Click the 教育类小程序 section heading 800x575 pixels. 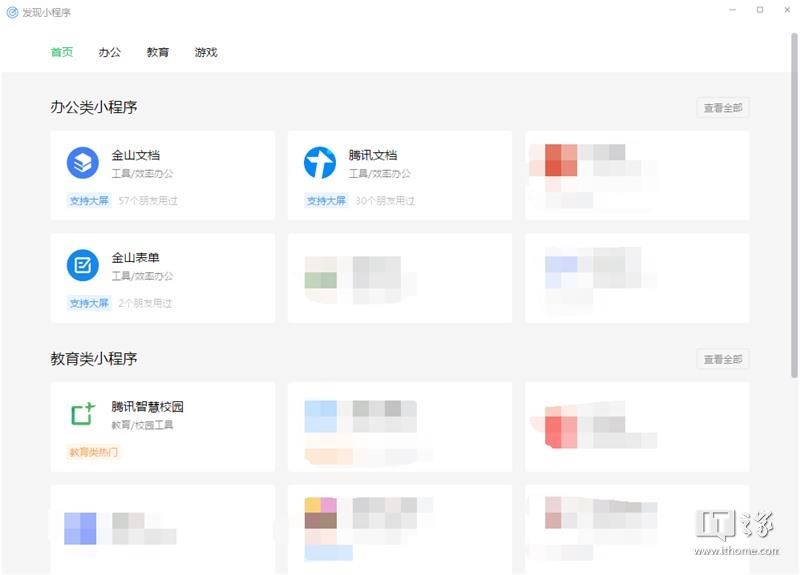[94, 359]
